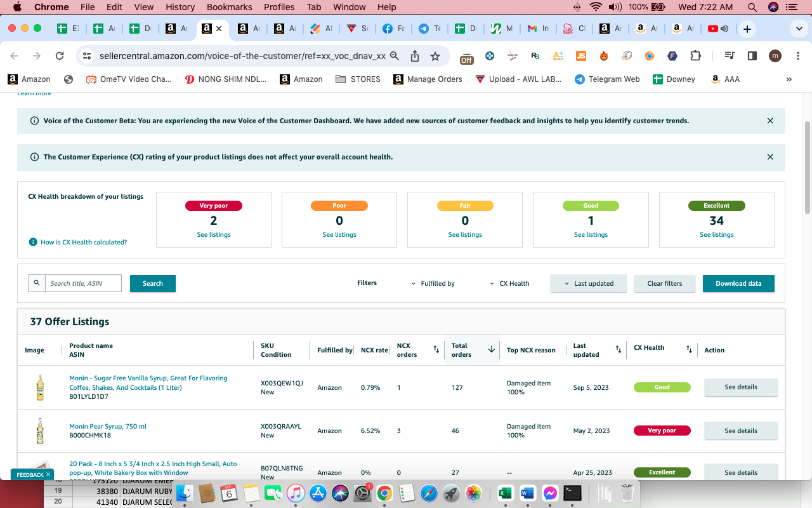
Task: Close the FEEDBACK tab widget
Action: point(49,474)
